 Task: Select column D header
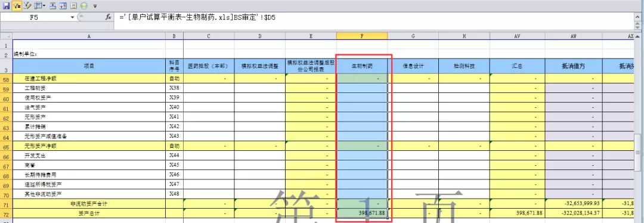pyautogui.click(x=260, y=36)
